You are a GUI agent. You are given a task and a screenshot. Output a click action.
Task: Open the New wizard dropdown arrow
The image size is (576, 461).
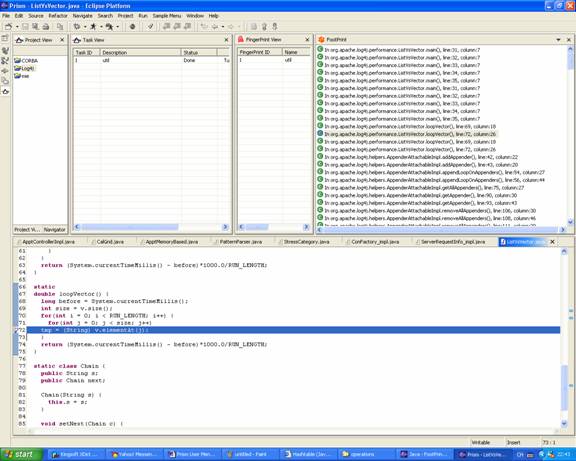17,27
